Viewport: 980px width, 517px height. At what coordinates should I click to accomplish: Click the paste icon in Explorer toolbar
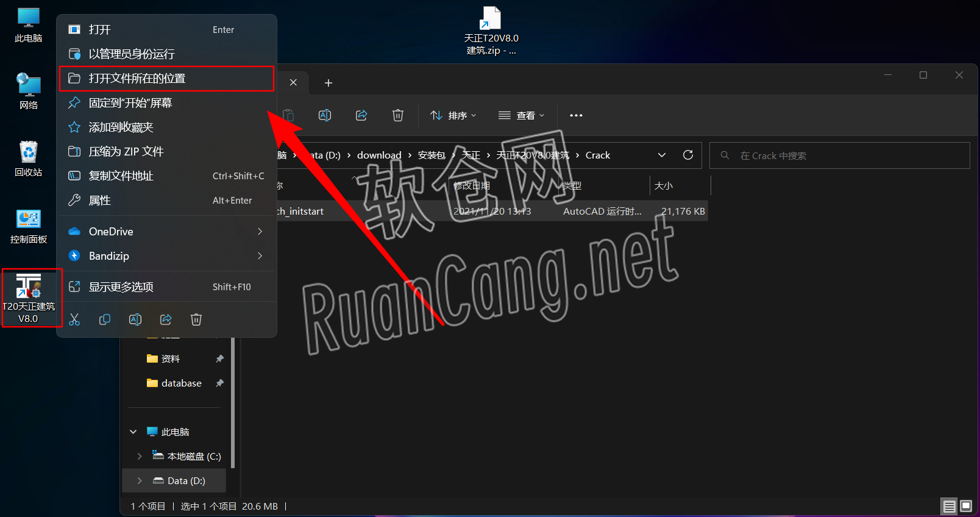(x=288, y=115)
